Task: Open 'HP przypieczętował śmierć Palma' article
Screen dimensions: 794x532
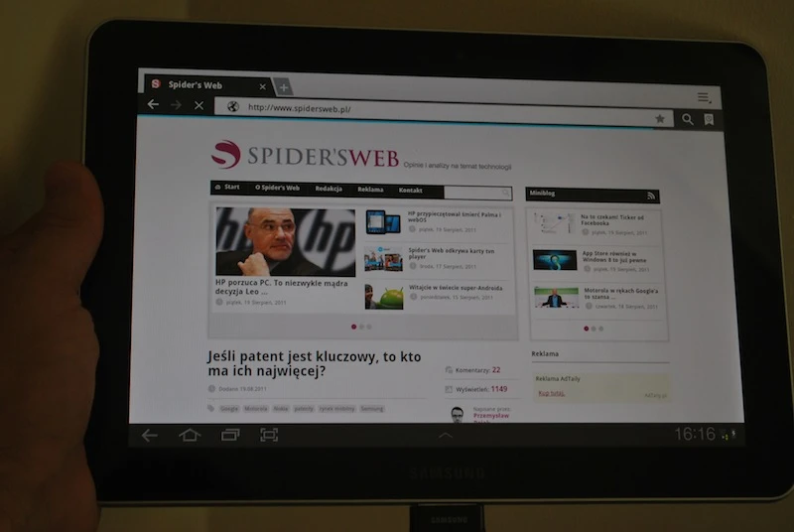Action: click(455, 217)
